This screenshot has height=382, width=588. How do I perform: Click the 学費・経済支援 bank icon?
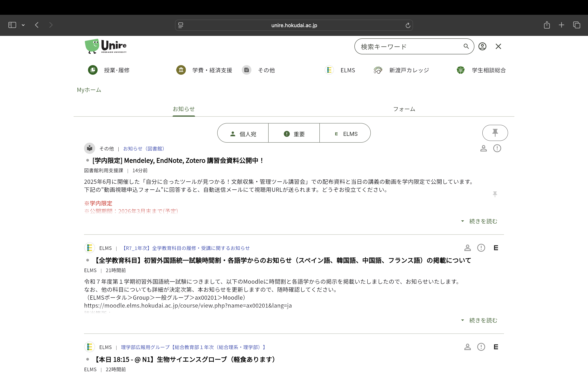(x=181, y=70)
